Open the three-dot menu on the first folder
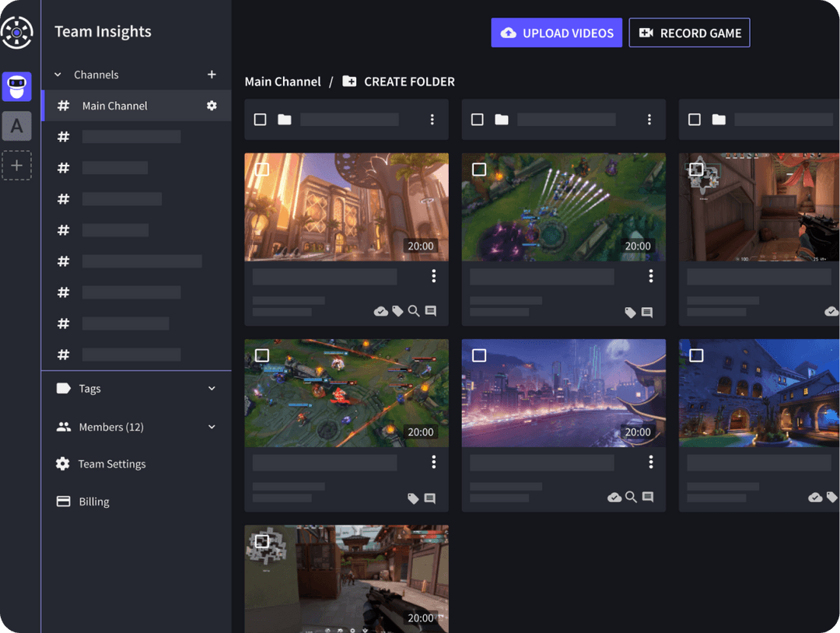 432,119
